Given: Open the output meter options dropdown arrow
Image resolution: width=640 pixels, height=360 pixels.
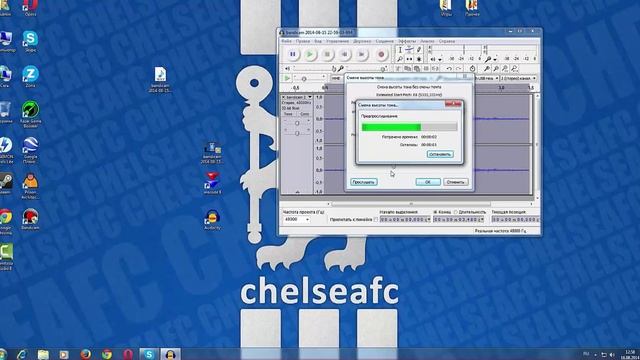Looking at the screenshot, I should [x=440, y=59].
